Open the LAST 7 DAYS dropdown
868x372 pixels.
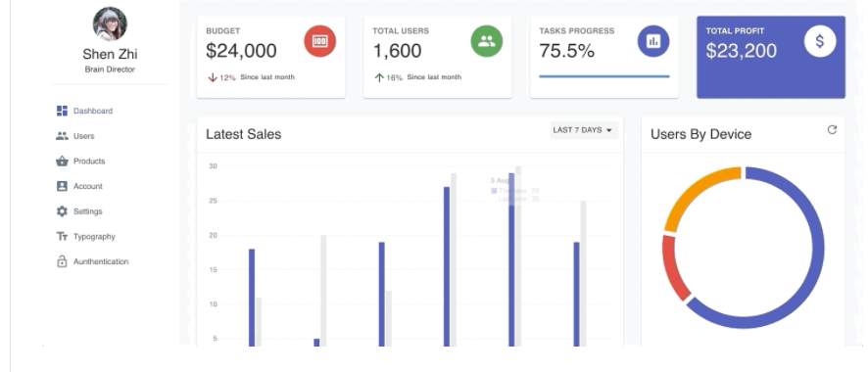(x=584, y=130)
